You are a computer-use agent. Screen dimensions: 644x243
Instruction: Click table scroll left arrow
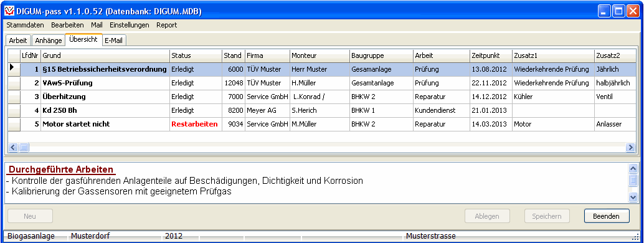[x=13, y=147]
